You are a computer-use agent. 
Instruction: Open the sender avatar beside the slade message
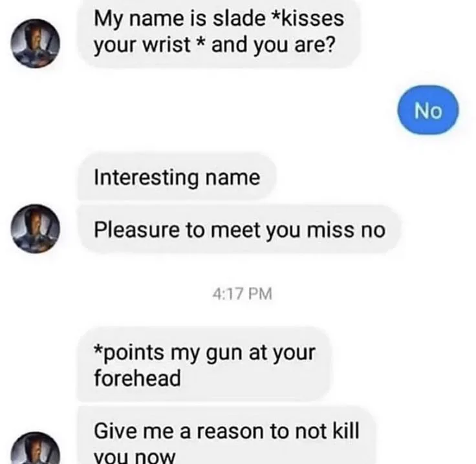pos(35,43)
